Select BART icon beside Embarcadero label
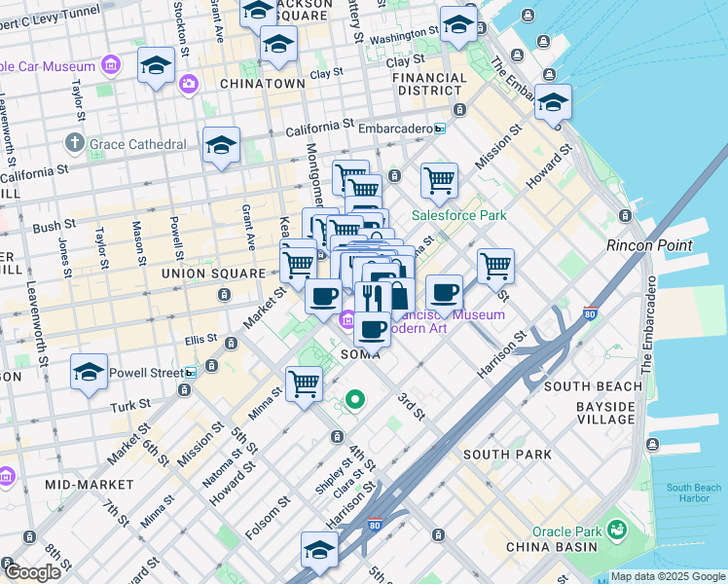 point(440,129)
